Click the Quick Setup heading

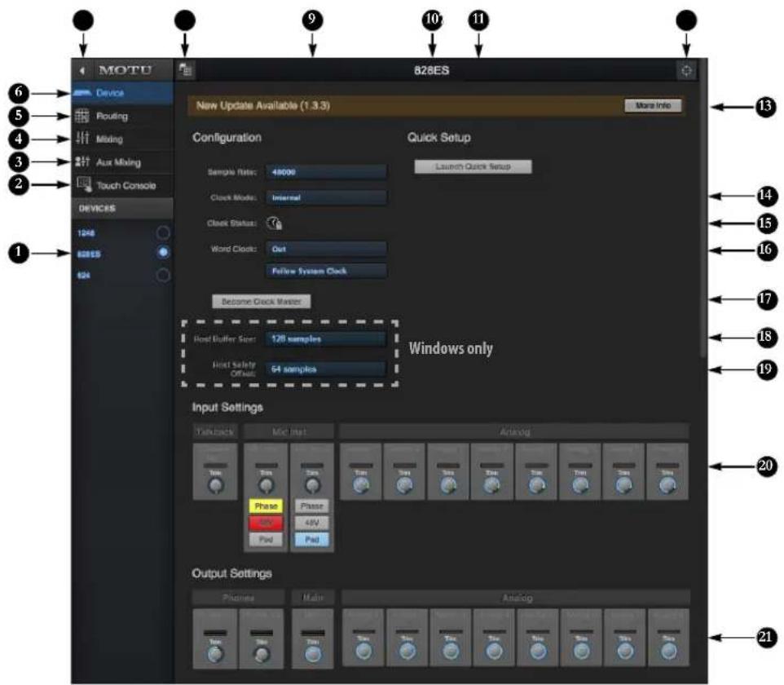pyautogui.click(x=438, y=138)
